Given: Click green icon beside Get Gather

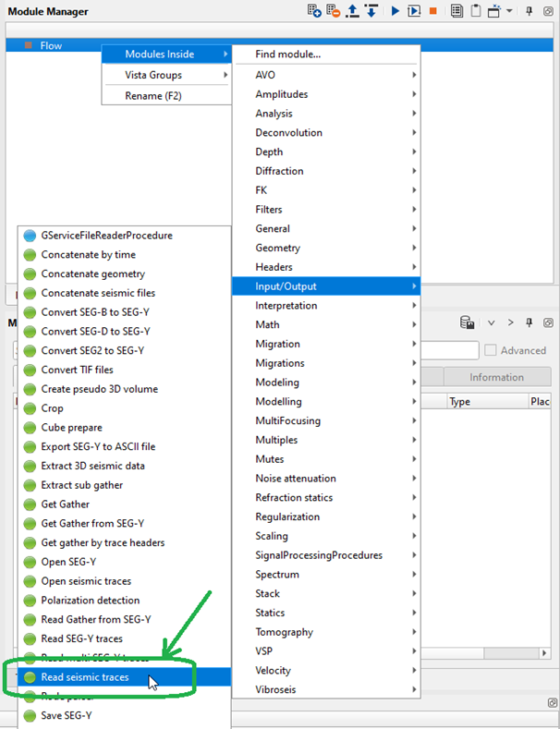Looking at the screenshot, I should 30,504.
